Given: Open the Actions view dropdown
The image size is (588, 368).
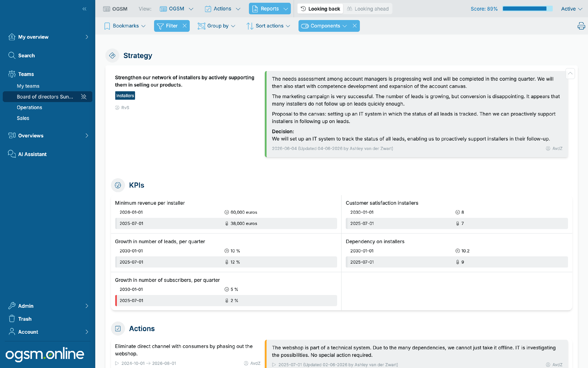Looking at the screenshot, I should pos(223,9).
